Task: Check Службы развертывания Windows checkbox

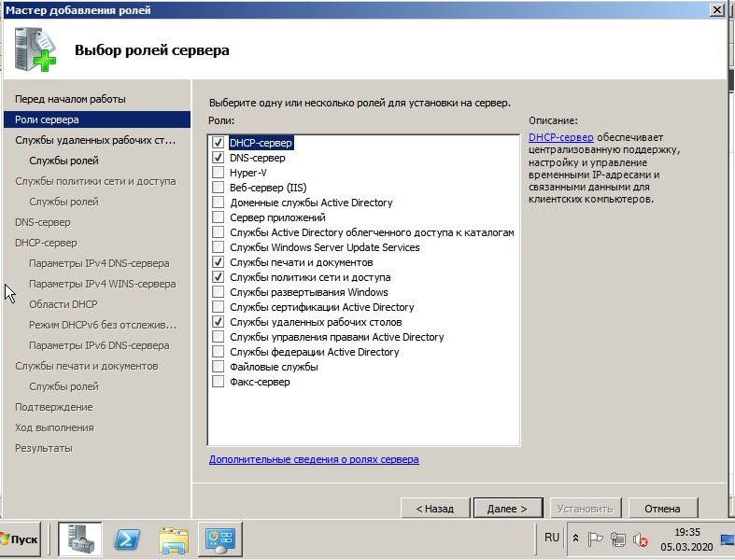Action: tap(218, 292)
